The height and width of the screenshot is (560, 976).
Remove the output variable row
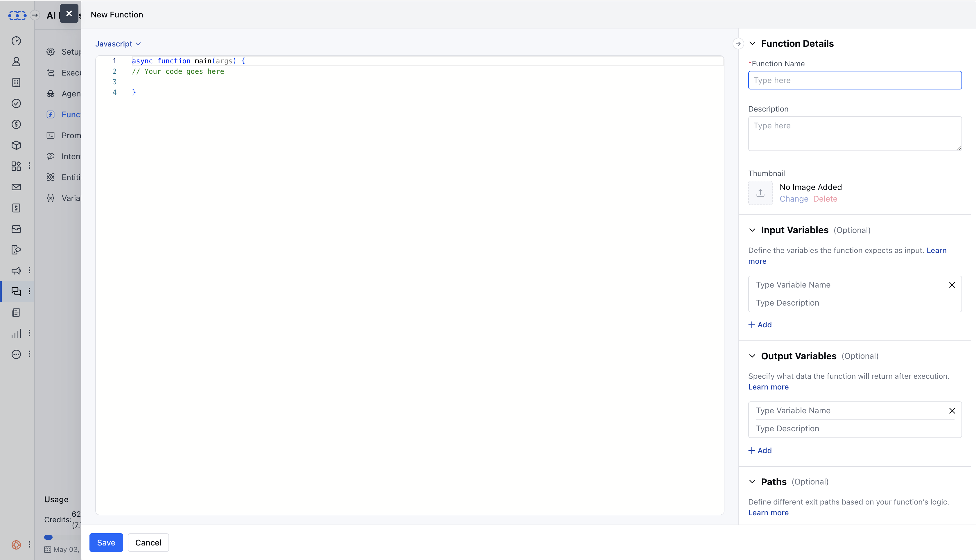952,411
